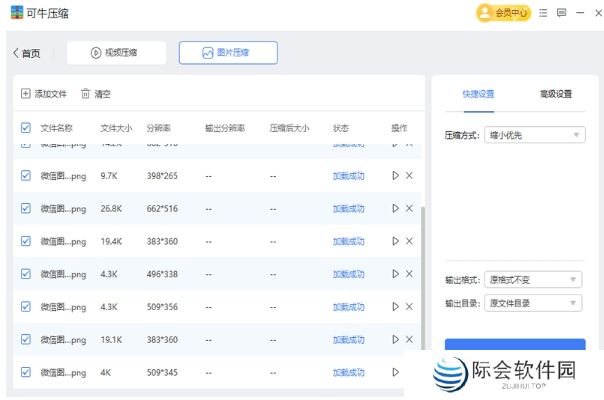Toggle the select-all checkbox in table header

click(26, 128)
